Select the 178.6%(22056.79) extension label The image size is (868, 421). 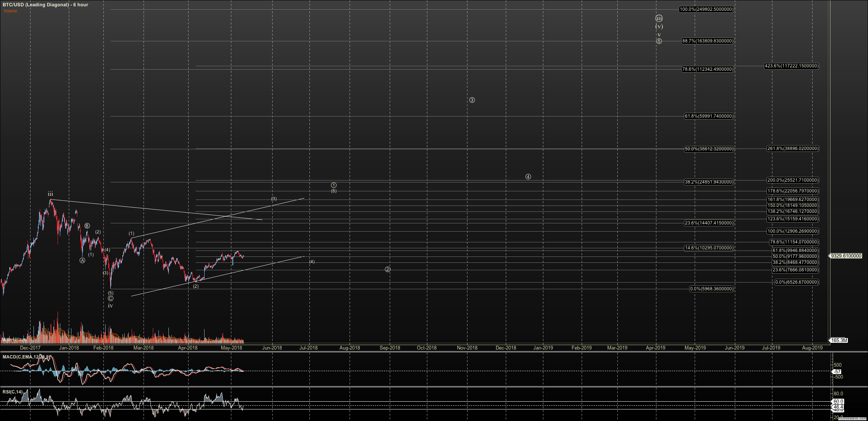pyautogui.click(x=793, y=191)
